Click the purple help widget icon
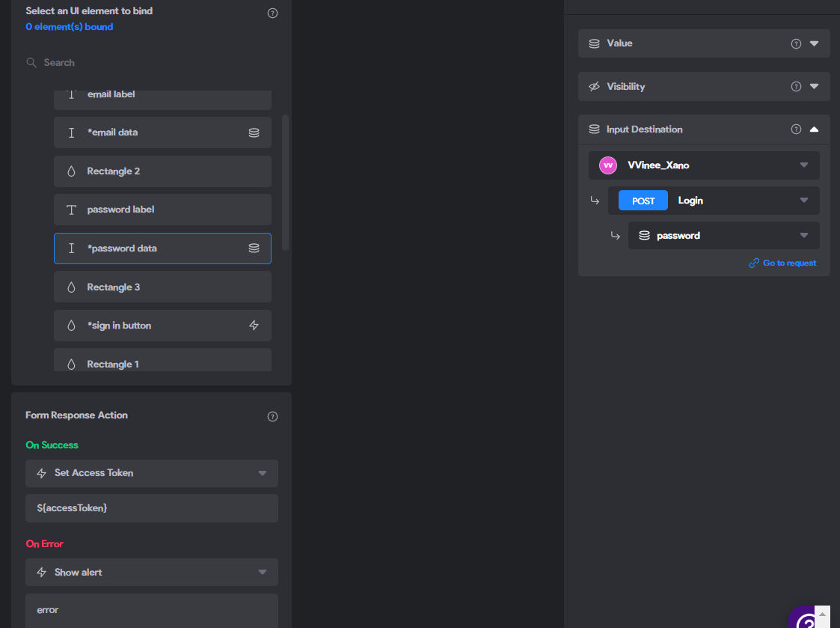This screenshot has height=628, width=840. coord(803,618)
